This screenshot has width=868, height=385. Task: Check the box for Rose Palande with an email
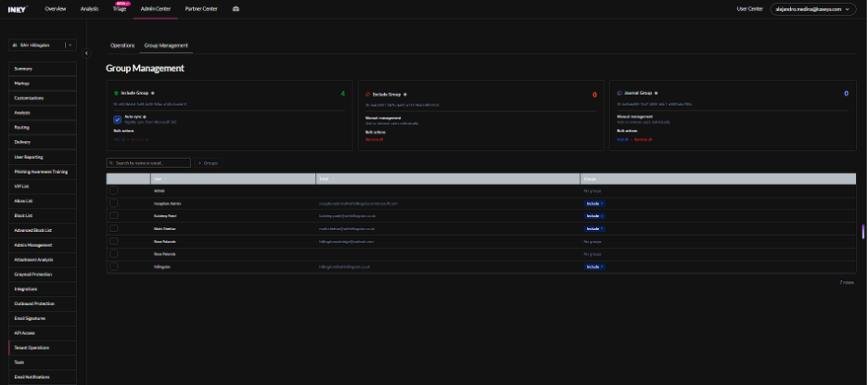click(113, 241)
